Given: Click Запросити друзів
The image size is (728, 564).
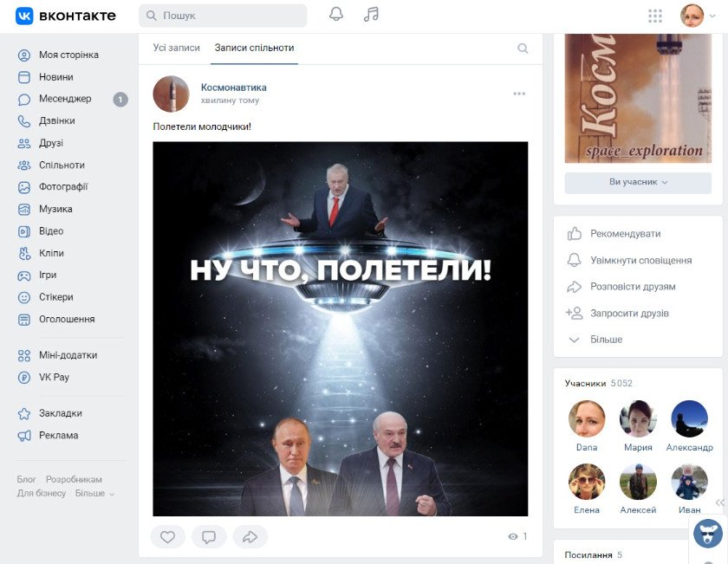Looking at the screenshot, I should [x=629, y=314].
